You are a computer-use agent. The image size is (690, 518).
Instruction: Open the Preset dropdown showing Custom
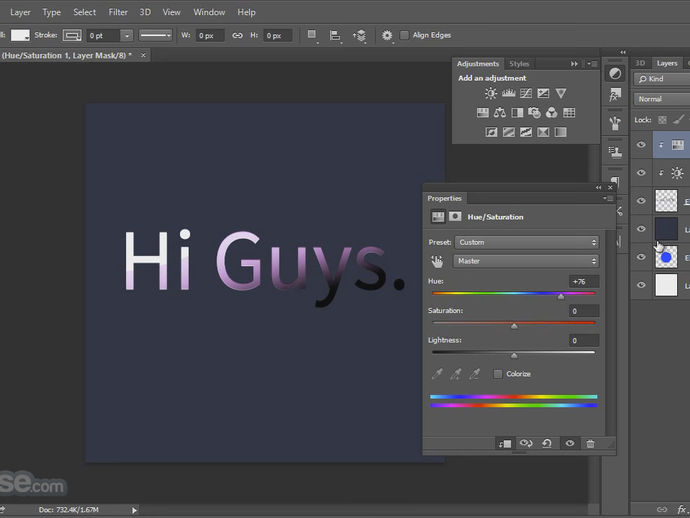coord(526,242)
